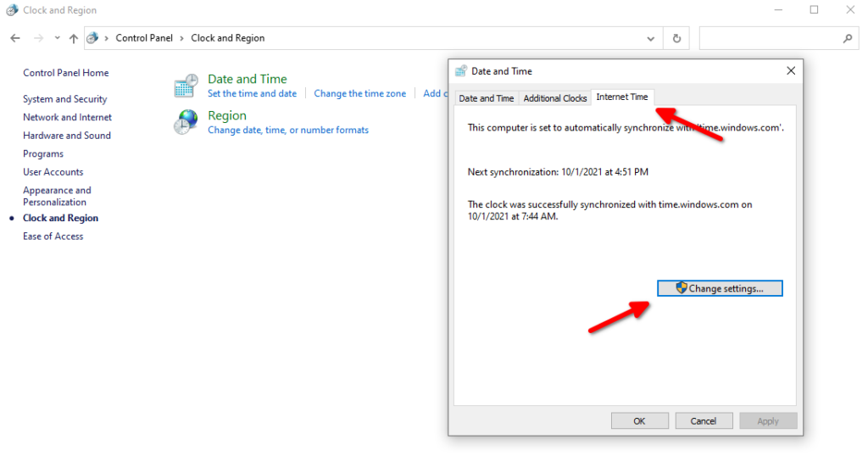Viewport: 868px width, 456px height.
Task: Click Change date, time, or number formats
Action: (x=288, y=130)
